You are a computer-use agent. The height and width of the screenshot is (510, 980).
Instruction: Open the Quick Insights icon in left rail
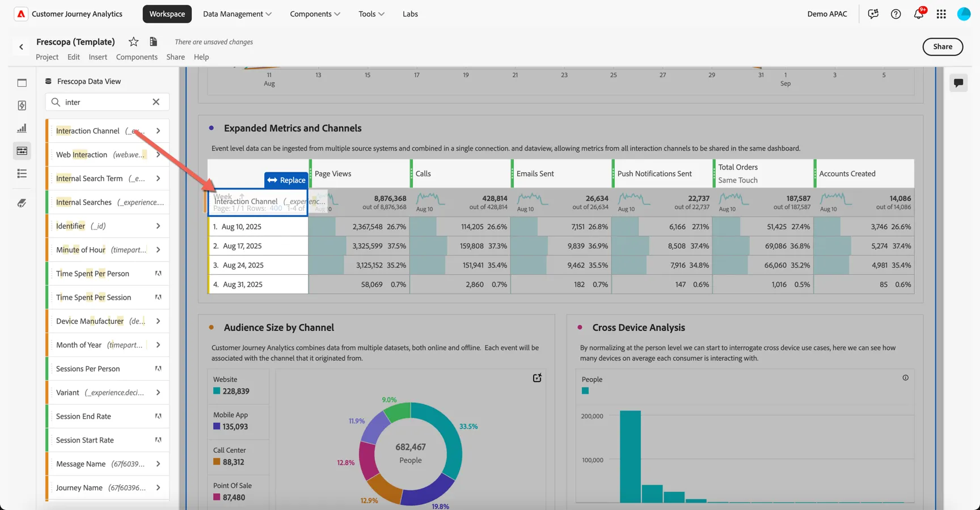point(22,105)
